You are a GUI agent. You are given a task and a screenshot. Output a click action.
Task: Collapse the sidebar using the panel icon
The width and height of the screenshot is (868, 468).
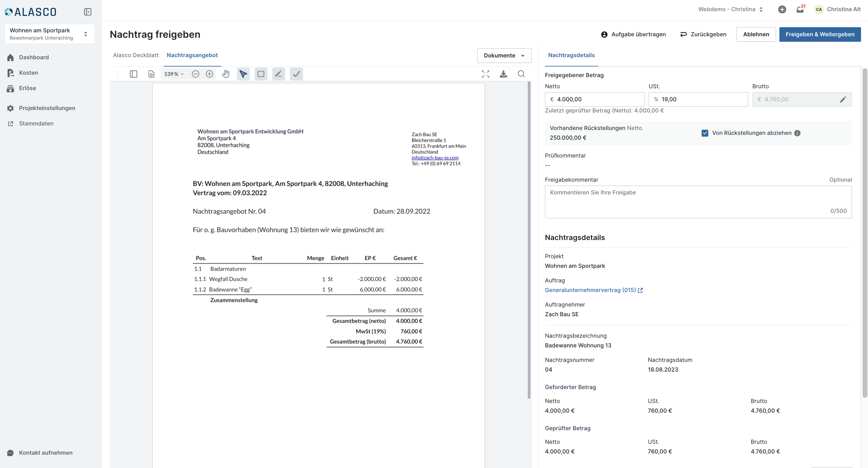(88, 12)
